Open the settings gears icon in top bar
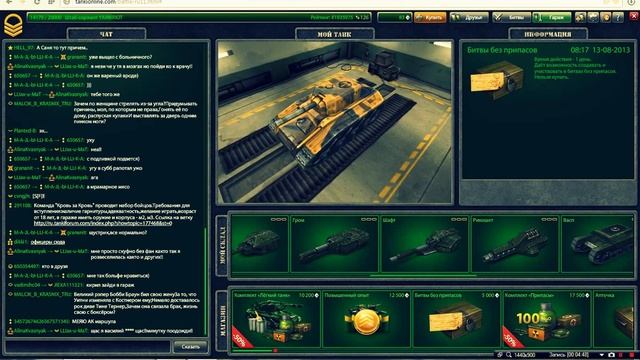Screen dimensions: 640x360 pyautogui.click(x=580, y=17)
